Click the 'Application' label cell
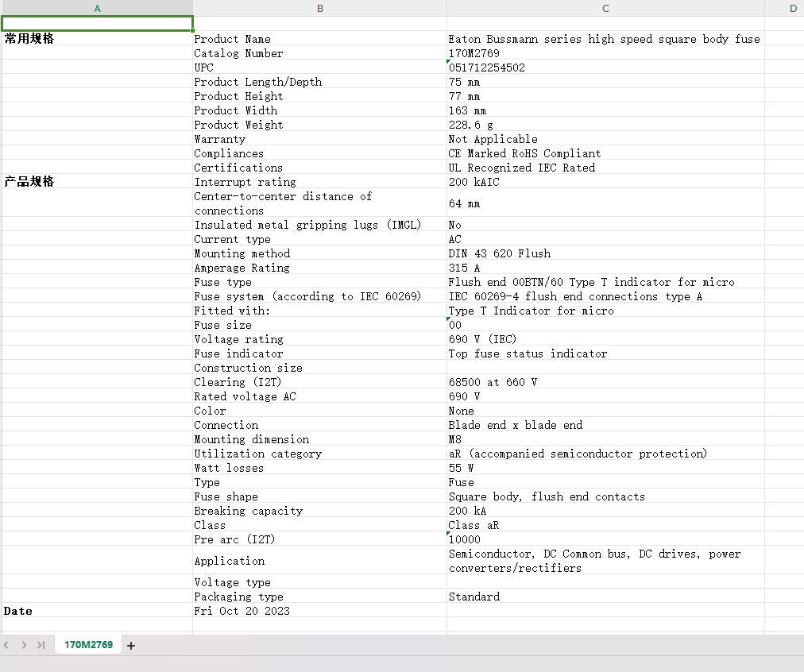 click(320, 561)
